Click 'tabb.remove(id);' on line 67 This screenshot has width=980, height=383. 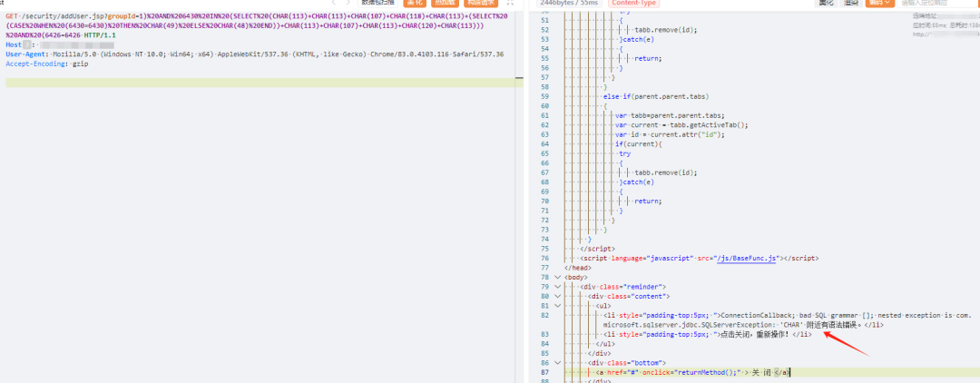(666, 172)
